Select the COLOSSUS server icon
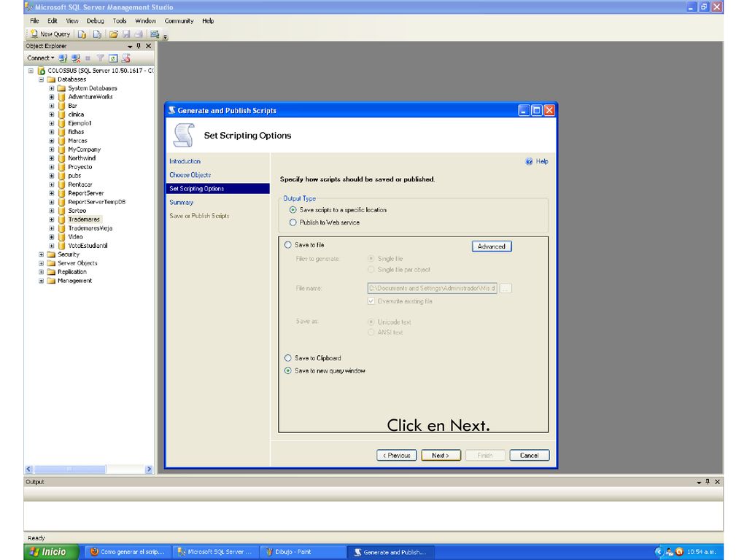The width and height of the screenshot is (747, 560). (x=42, y=71)
